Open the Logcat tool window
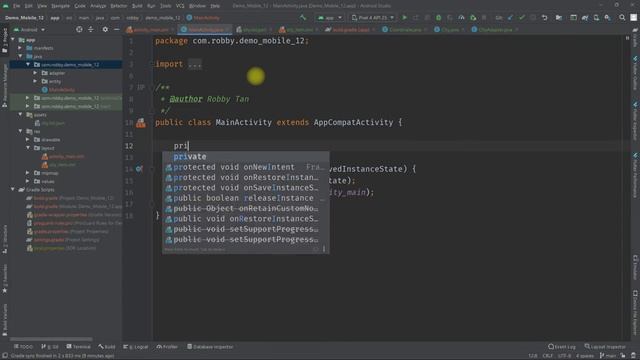This screenshot has height=360, width=640. point(136,347)
